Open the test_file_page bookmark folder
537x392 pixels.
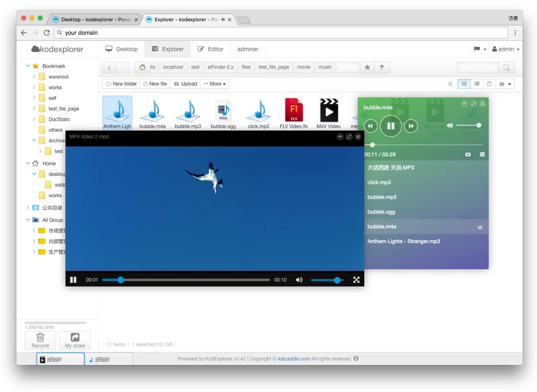pyautogui.click(x=64, y=109)
